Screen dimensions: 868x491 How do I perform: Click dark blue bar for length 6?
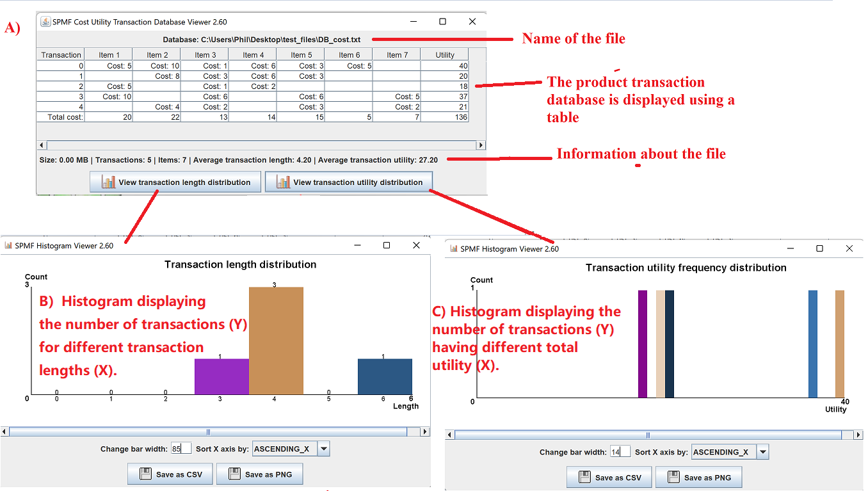(385, 376)
